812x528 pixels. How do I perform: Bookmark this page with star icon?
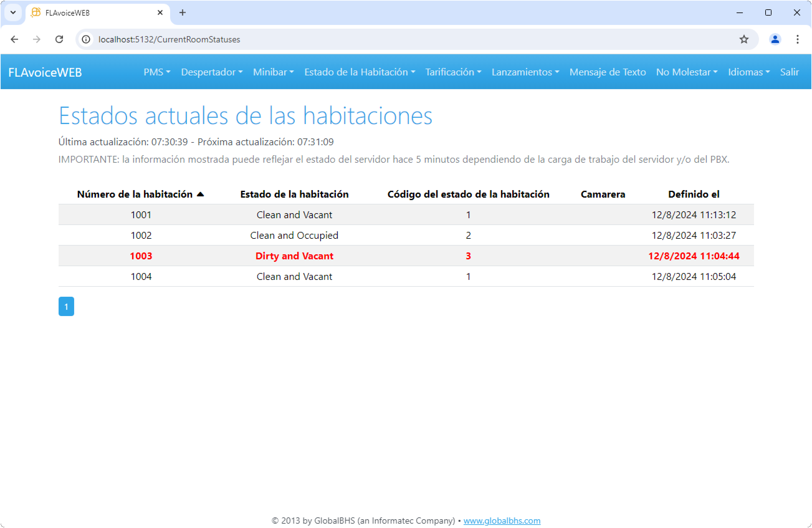(x=744, y=39)
